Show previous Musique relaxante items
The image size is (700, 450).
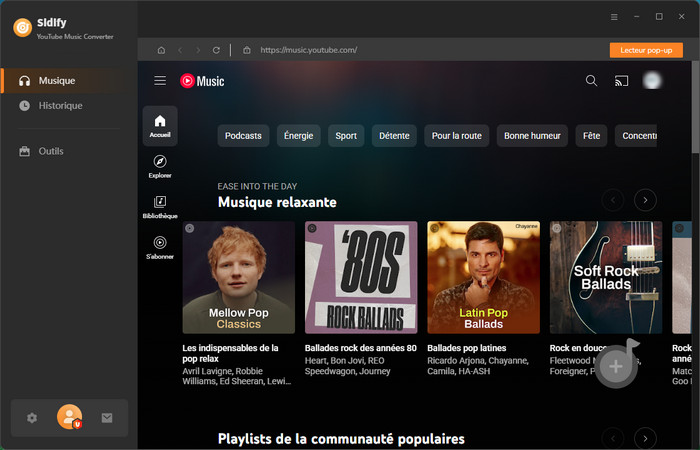point(613,200)
